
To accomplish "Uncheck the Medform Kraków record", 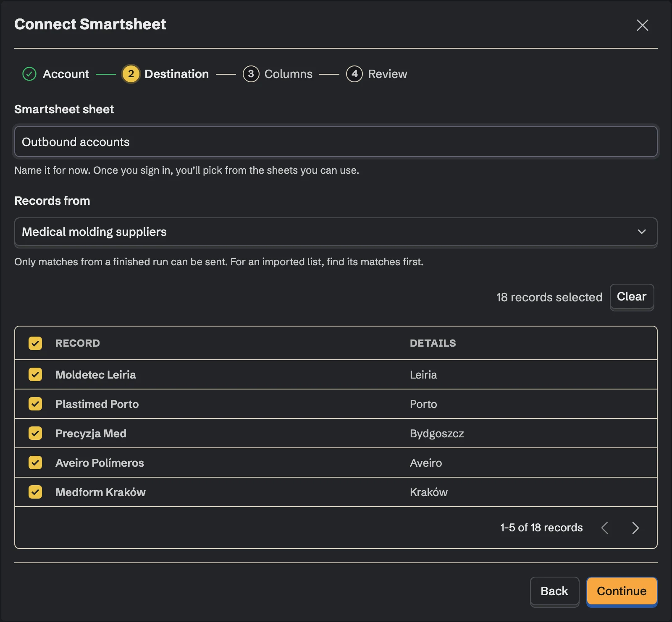I will 35,492.
